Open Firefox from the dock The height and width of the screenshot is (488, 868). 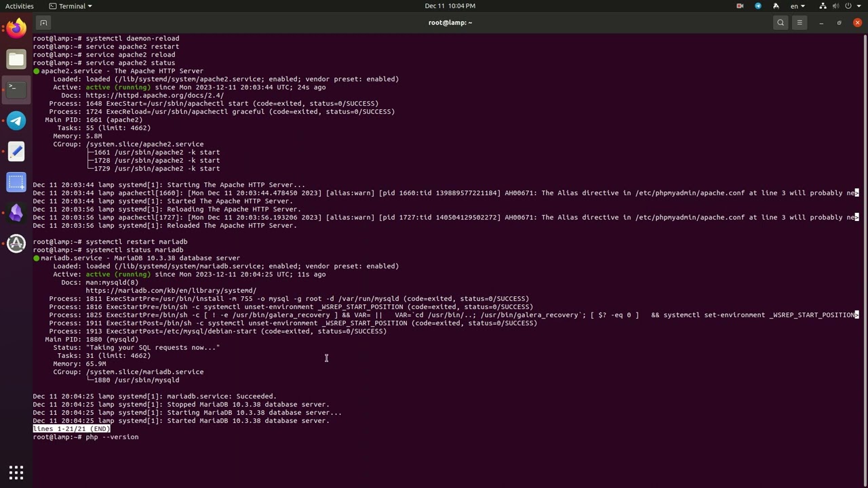coord(16,28)
